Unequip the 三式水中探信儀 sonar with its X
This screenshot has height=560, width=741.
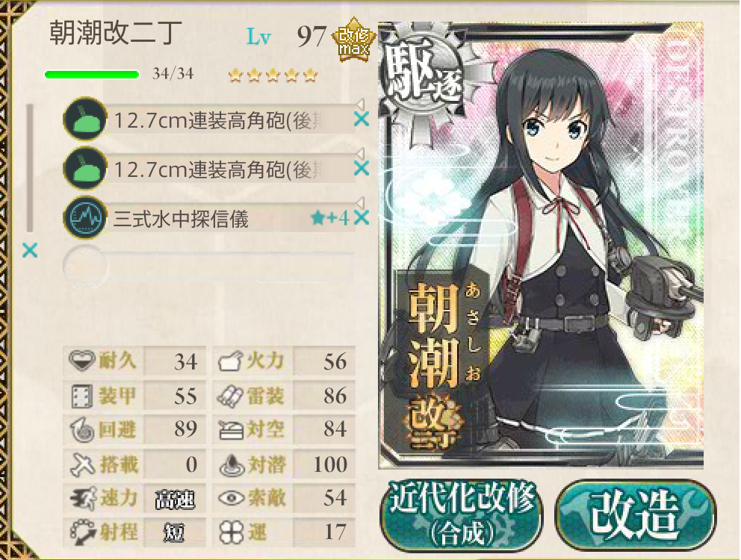pos(362,217)
